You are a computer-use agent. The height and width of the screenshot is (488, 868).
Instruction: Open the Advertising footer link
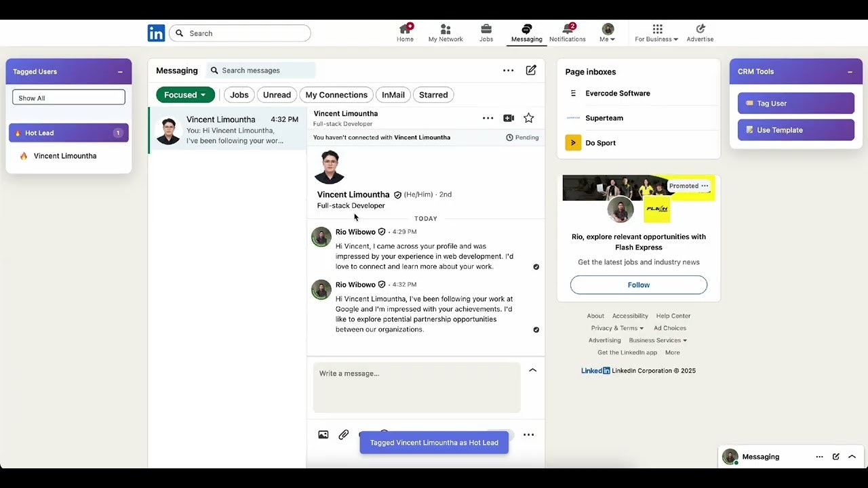pyautogui.click(x=605, y=340)
